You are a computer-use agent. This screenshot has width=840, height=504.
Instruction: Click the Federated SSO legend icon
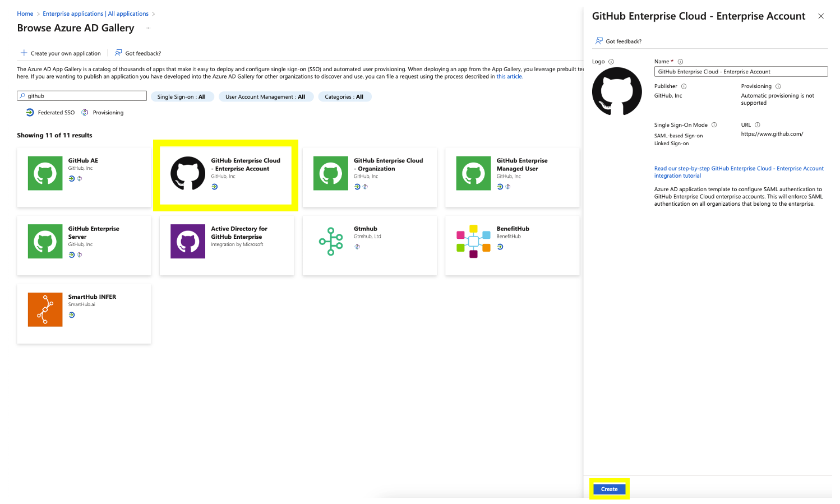click(x=30, y=113)
